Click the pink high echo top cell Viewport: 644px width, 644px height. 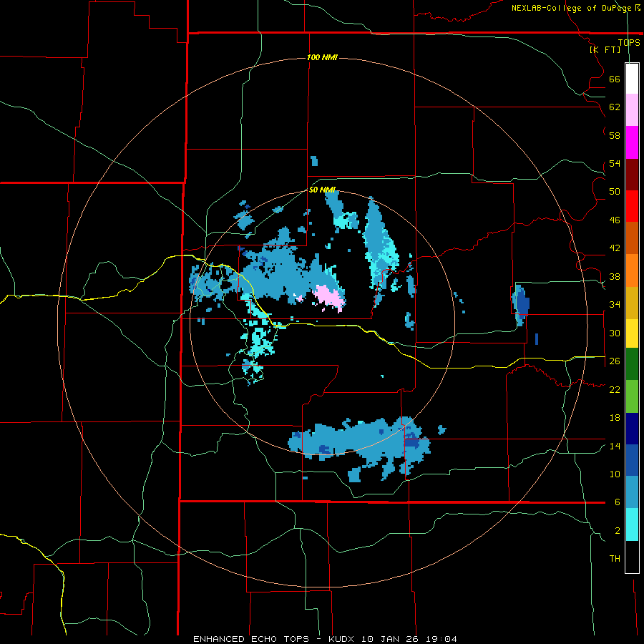click(x=329, y=296)
